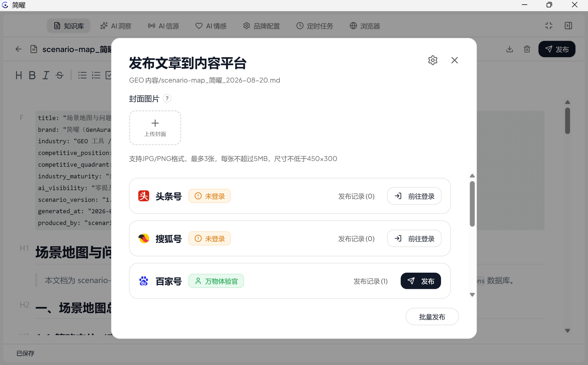Click platform list scroll-down arrow
The height and width of the screenshot is (365, 588).
click(472, 295)
